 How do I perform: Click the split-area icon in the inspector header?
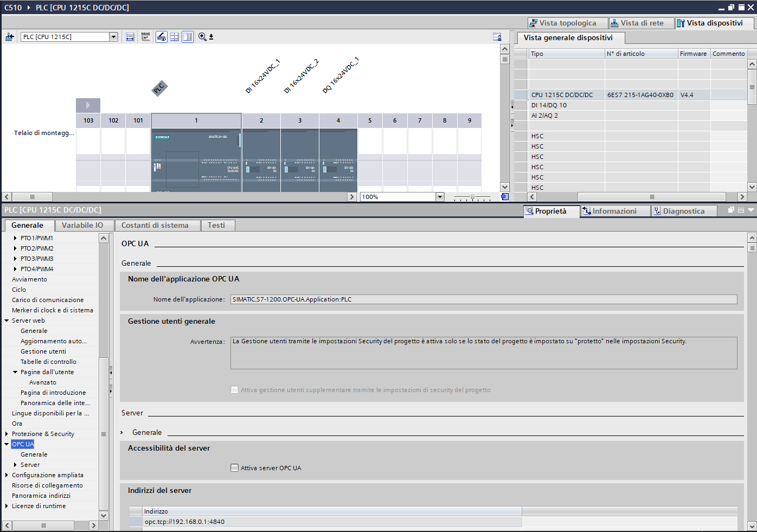pyautogui.click(x=741, y=210)
